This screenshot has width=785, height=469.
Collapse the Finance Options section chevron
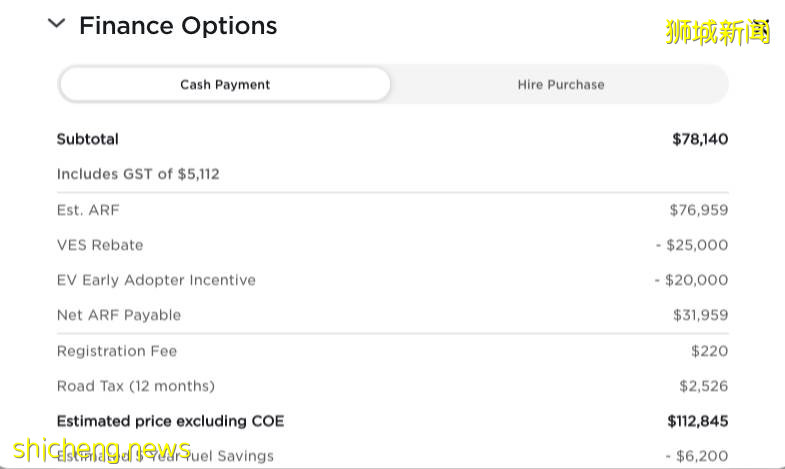(x=56, y=24)
